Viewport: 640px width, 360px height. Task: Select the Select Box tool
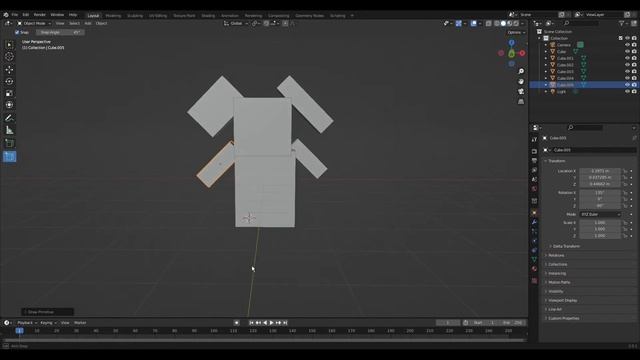tap(9, 44)
